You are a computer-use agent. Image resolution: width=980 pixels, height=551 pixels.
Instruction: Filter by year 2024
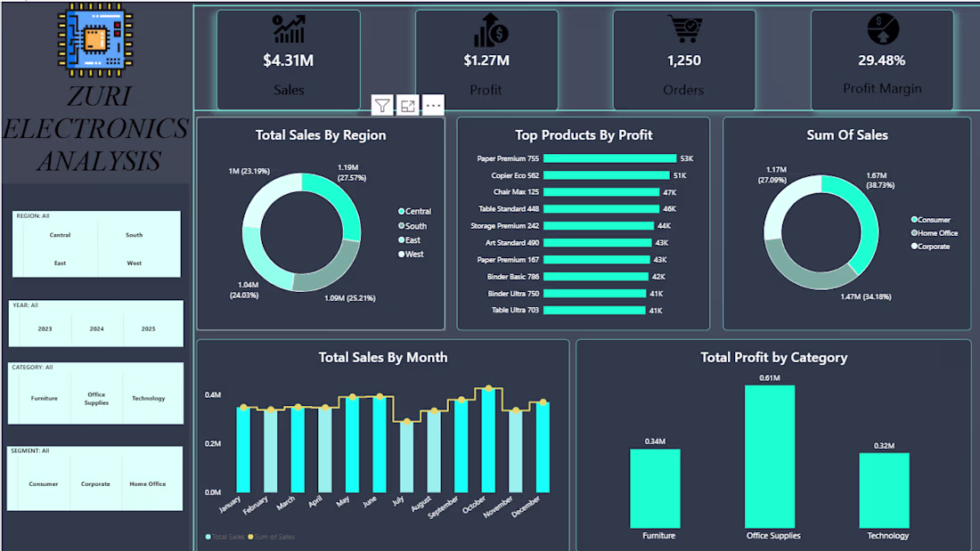point(96,328)
